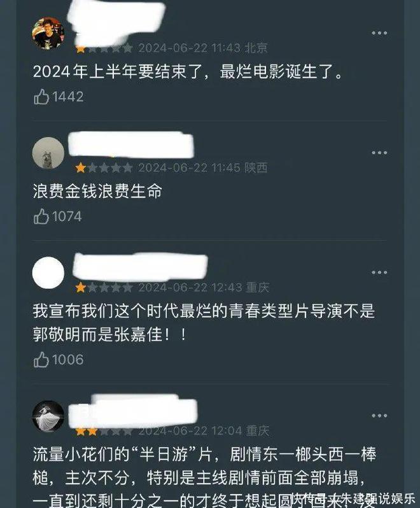Open more options for the 陕西 review
This screenshot has height=508, width=420.
[x=379, y=153]
